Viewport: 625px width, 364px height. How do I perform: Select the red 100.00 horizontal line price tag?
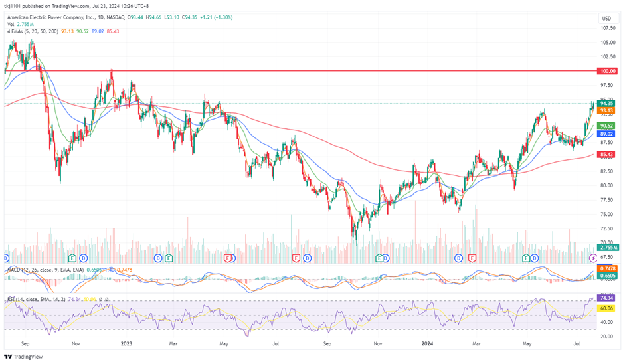tap(608, 71)
